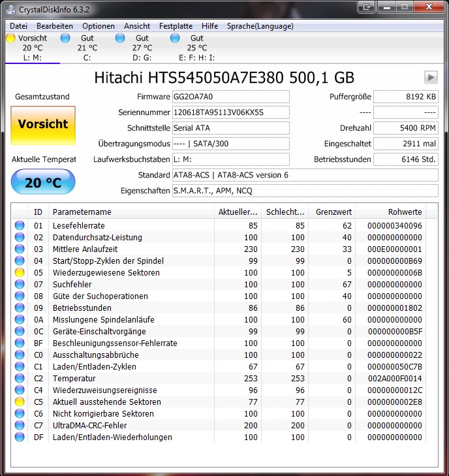This screenshot has height=476, width=449.
Task: Click blue status icon for Lesefehlerrate
Action: [x=20, y=225]
